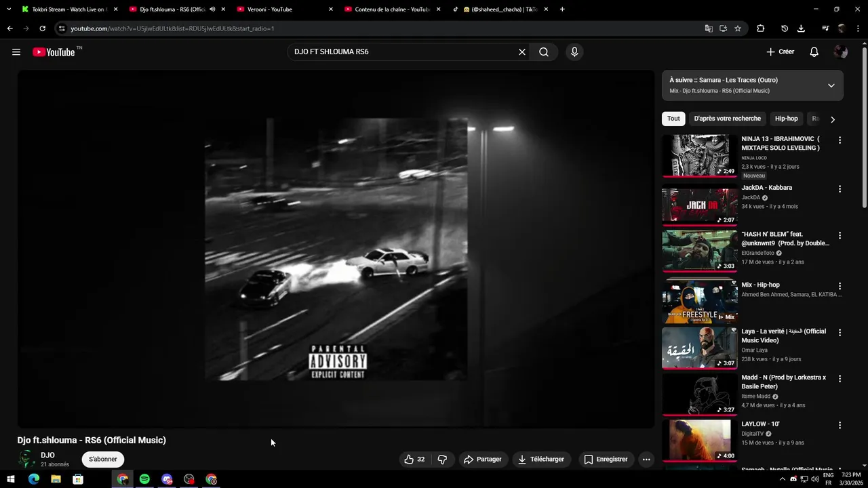Click the browser address bar URL
The height and width of the screenshot is (488, 868).
point(172,28)
